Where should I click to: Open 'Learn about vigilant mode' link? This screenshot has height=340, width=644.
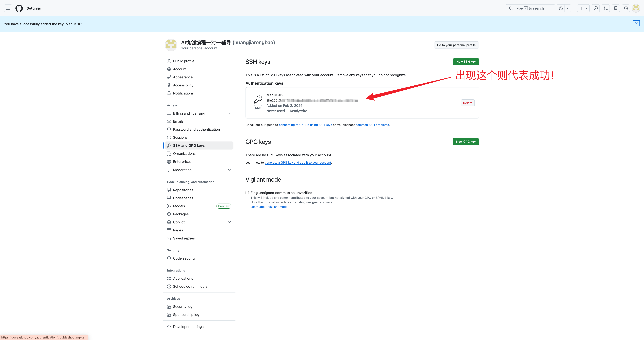(x=269, y=207)
